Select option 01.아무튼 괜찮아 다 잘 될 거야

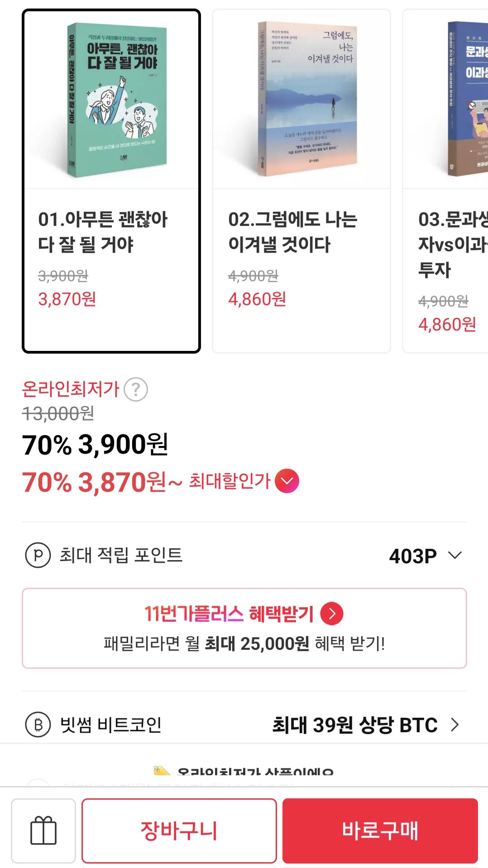click(111, 181)
